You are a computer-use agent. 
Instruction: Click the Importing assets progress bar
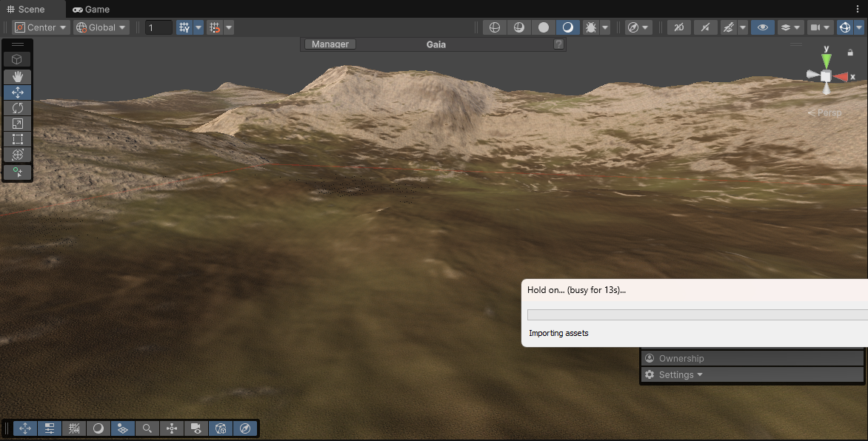click(x=696, y=314)
